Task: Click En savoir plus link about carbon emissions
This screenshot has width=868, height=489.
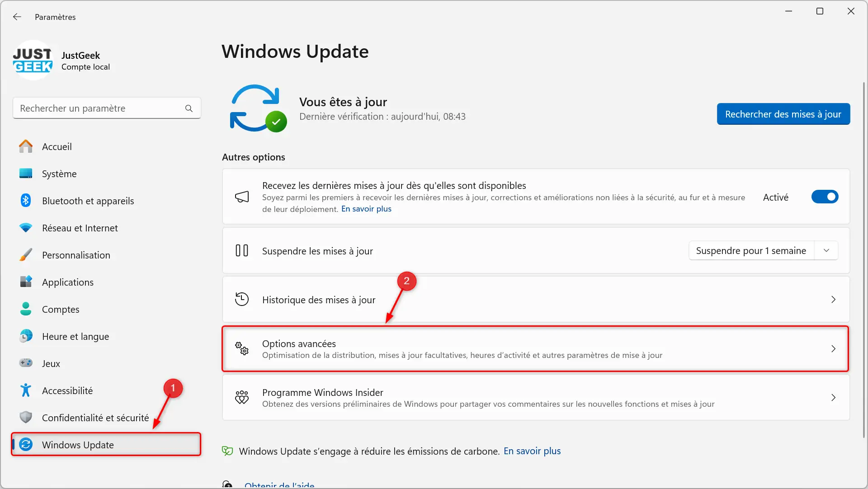Action: [x=532, y=451]
